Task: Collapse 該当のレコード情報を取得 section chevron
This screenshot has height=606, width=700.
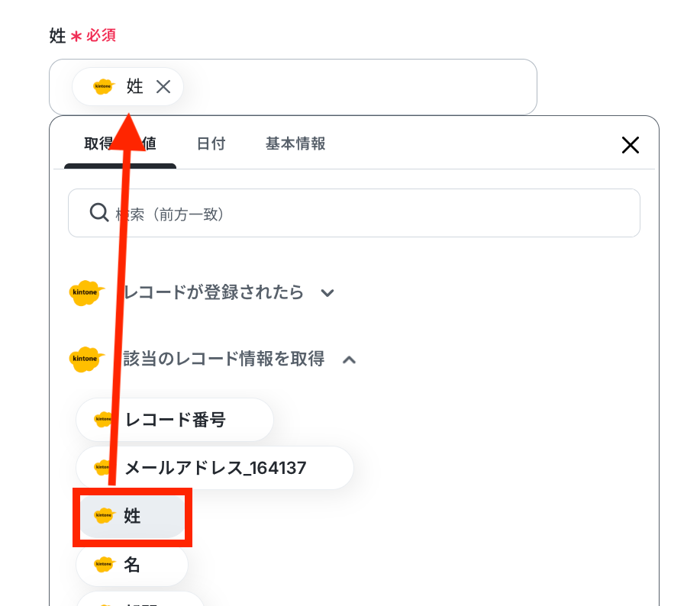Action: click(x=349, y=359)
